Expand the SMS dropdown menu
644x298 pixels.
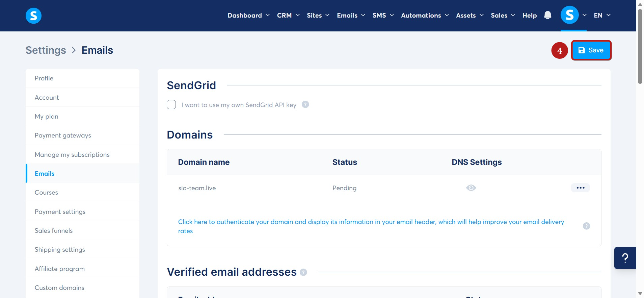click(x=383, y=15)
